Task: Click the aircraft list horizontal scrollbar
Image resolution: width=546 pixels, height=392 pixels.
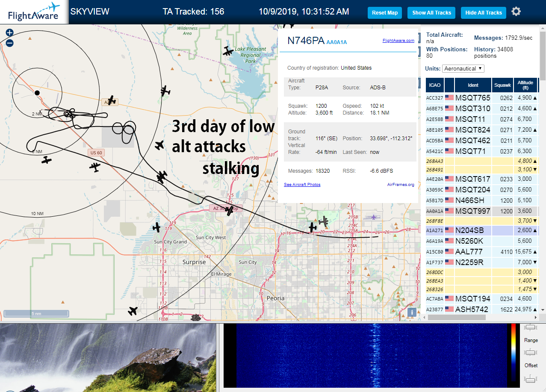Action: [x=456, y=318]
